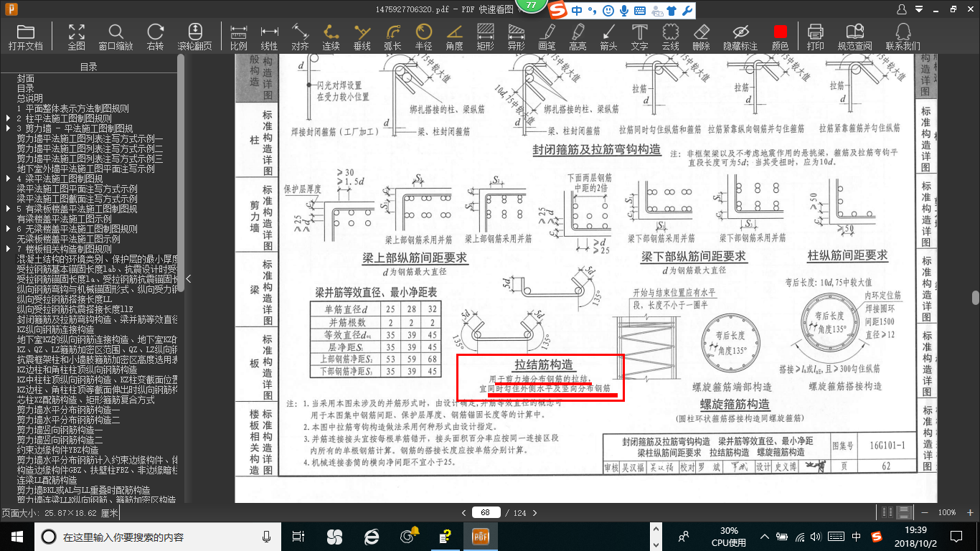Select the 云线 cloud line tool
The width and height of the screenshot is (980, 551).
point(670,37)
